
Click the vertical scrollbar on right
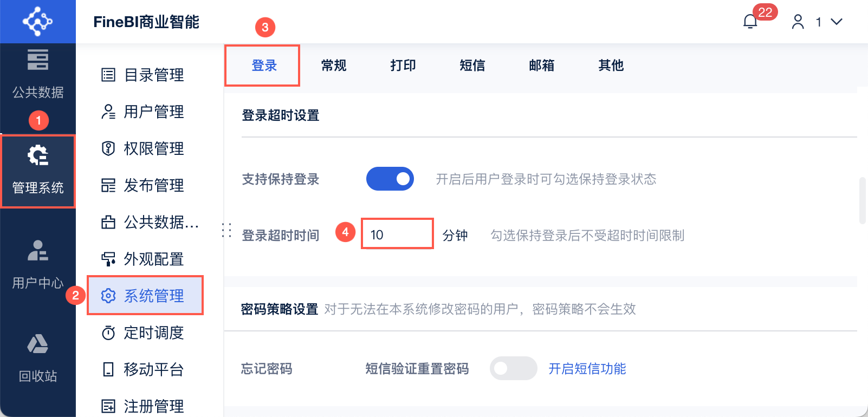863,200
